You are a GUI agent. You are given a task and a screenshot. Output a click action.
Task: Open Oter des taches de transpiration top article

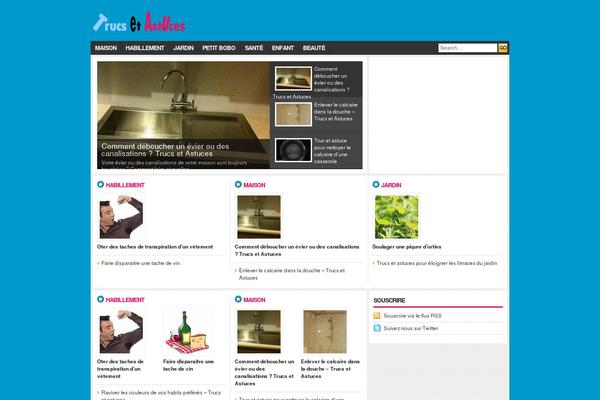(155, 247)
